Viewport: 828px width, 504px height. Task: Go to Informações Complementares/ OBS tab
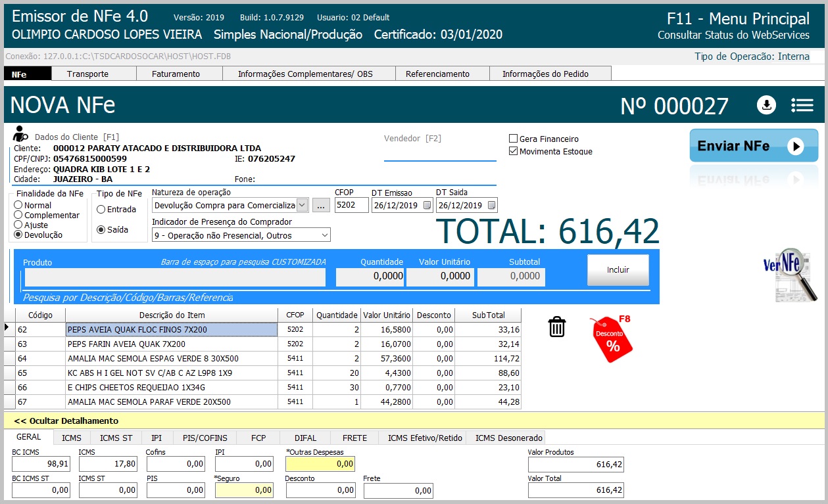[x=308, y=74]
